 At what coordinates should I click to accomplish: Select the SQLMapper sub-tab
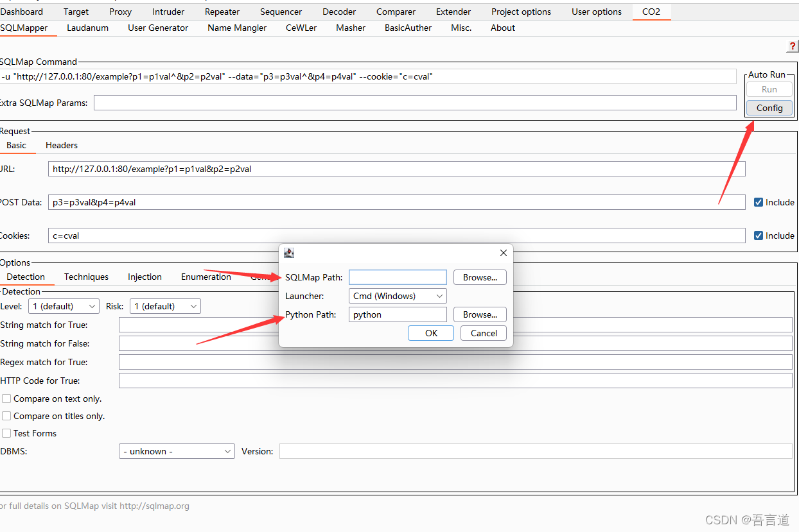pos(24,28)
